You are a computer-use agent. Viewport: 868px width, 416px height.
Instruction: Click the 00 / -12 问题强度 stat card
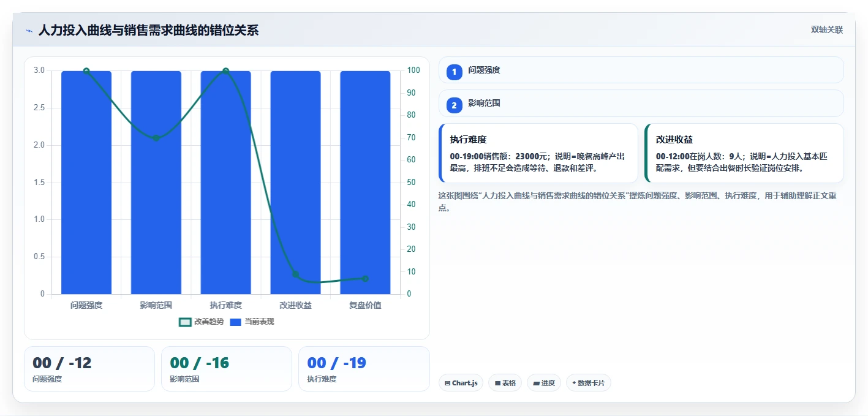point(89,369)
